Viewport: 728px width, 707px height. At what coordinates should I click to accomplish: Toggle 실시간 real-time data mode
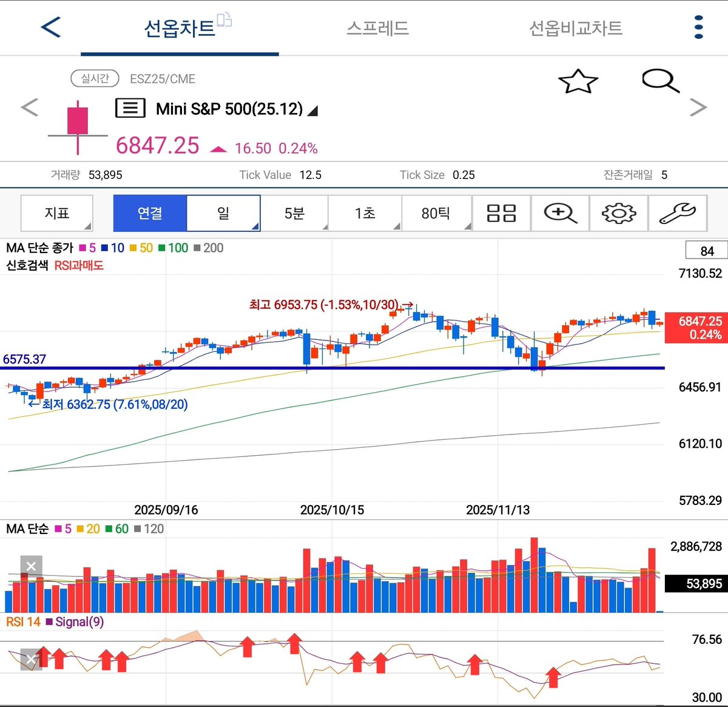coord(94,79)
